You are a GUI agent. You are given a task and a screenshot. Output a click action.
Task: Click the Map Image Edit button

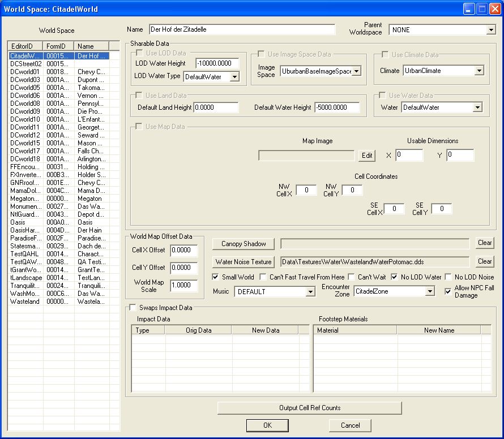[x=367, y=156]
